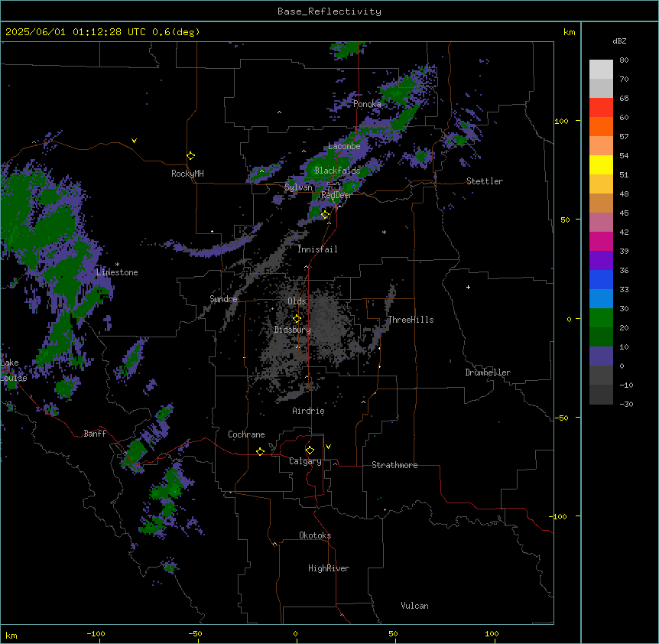The image size is (659, 644).
Task: Select the yellow 51-54 dBZ color swatch
Action: [x=601, y=164]
